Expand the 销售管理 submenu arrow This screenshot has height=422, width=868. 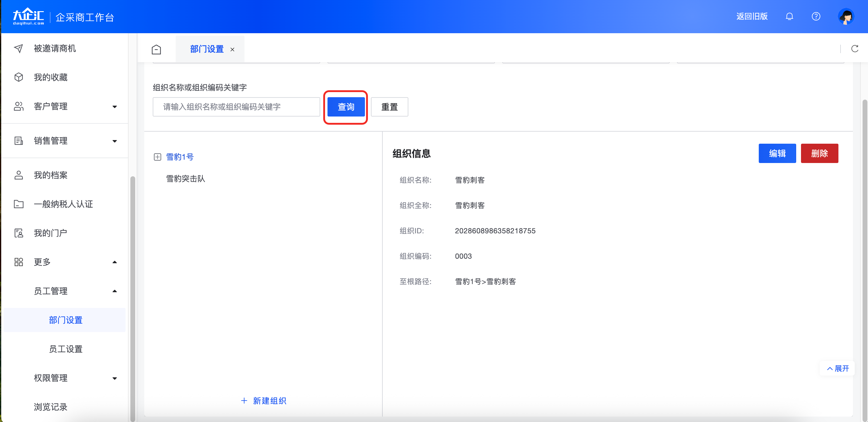pos(115,141)
